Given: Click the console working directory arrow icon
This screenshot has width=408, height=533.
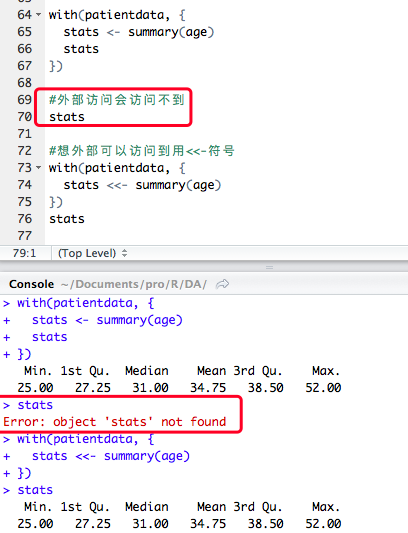Looking at the screenshot, I should point(222,284).
